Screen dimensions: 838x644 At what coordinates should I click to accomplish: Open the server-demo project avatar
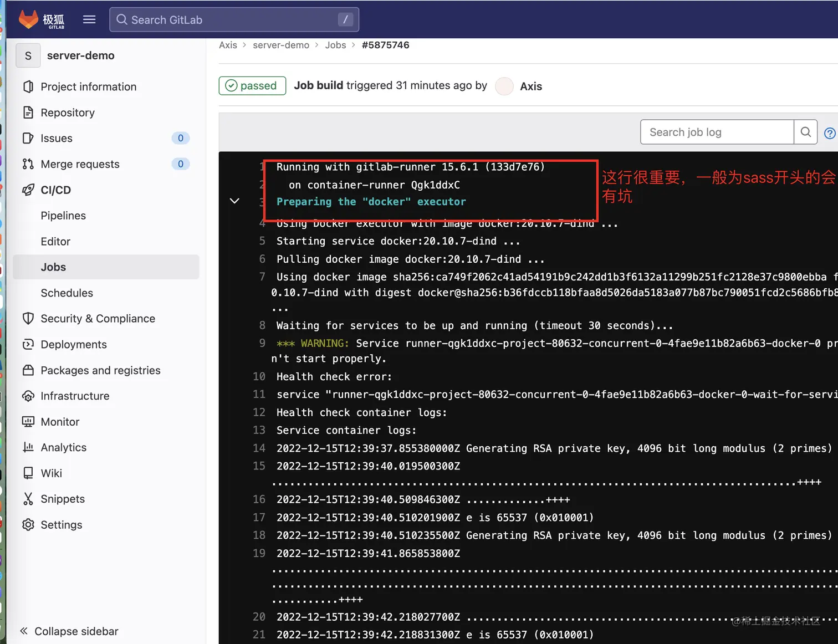pyautogui.click(x=28, y=55)
